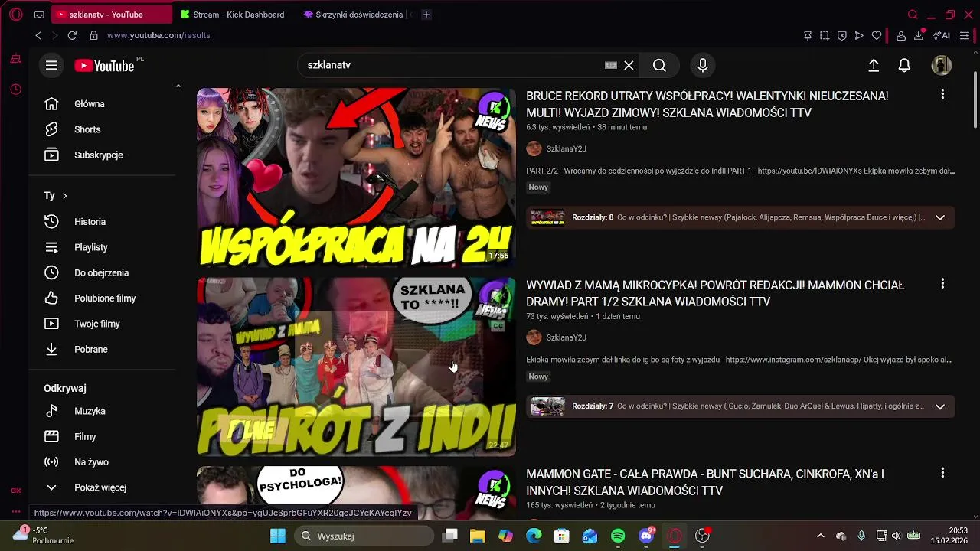
Task: Click the YouTube logo
Action: [104, 66]
